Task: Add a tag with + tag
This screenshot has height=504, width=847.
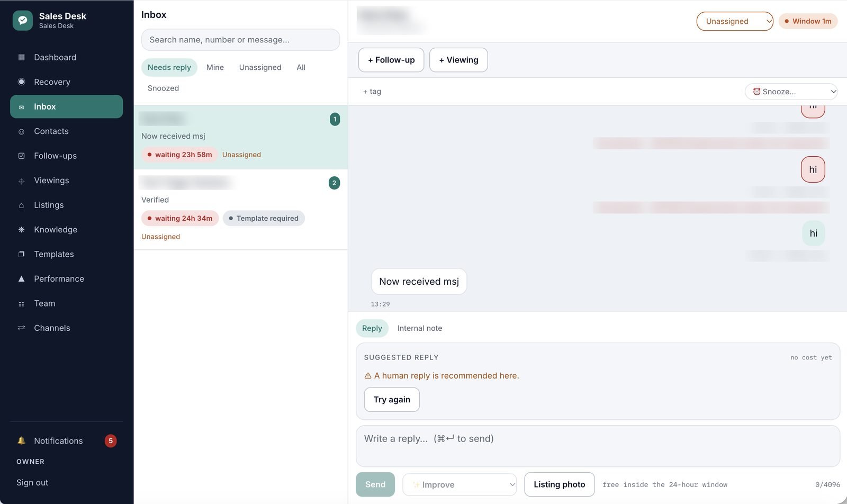Action: [x=372, y=92]
